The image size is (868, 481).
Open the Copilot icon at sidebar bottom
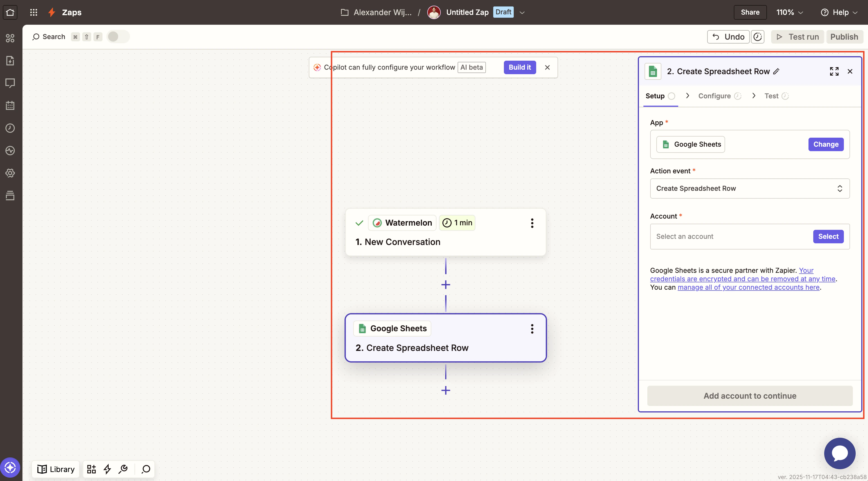pyautogui.click(x=10, y=468)
